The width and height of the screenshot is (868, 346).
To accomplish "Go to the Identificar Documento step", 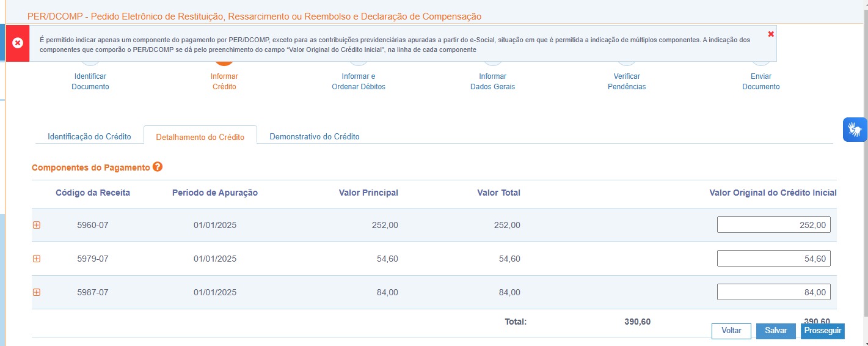I will click(x=90, y=81).
